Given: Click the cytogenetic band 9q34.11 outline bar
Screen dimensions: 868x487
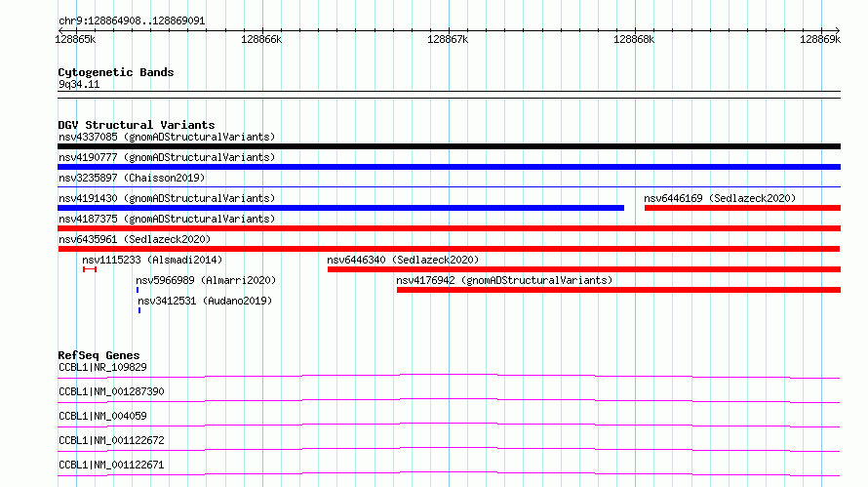Looking at the screenshot, I should click(449, 95).
